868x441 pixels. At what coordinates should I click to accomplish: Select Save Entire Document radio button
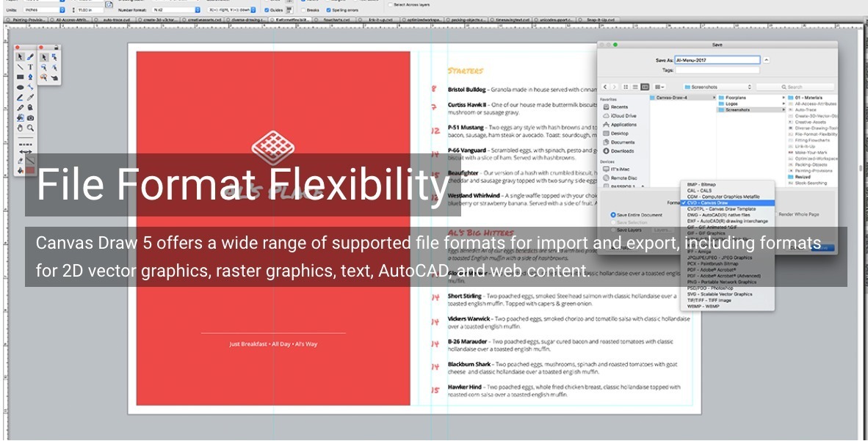point(614,215)
